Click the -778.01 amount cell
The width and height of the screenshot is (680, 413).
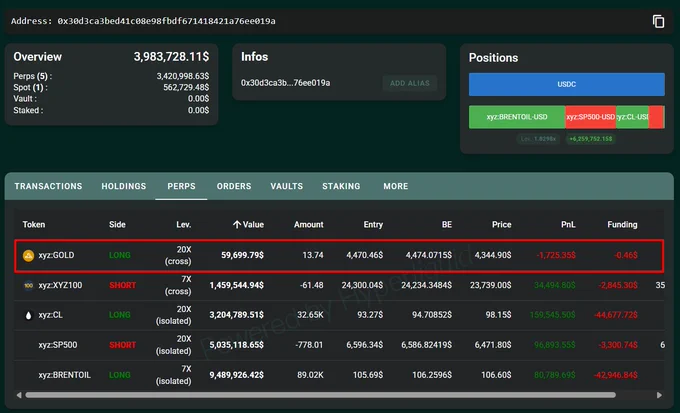pyautogui.click(x=311, y=345)
